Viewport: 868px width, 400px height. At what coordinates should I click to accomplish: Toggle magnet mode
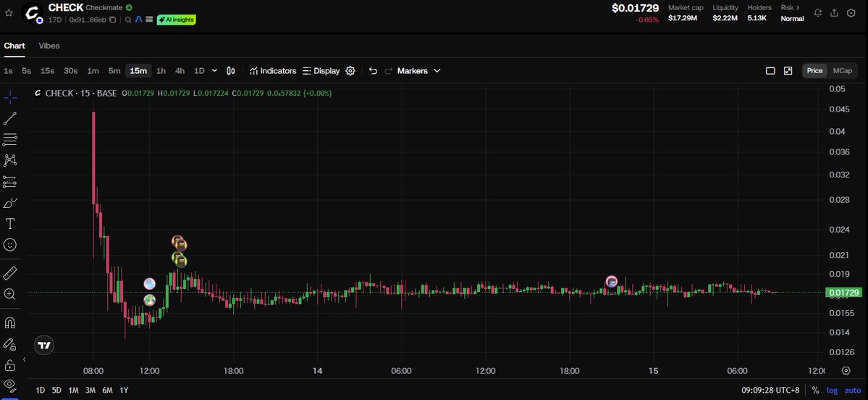pos(10,322)
